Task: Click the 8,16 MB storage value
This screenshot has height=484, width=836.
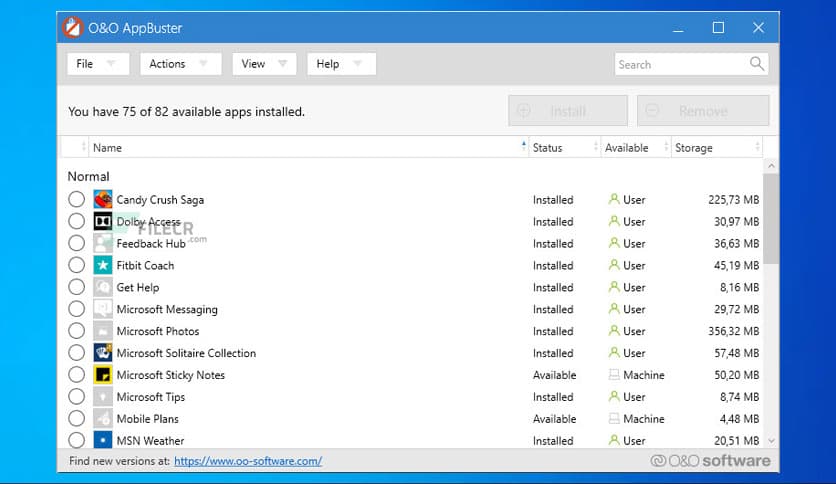Action: [x=739, y=287]
